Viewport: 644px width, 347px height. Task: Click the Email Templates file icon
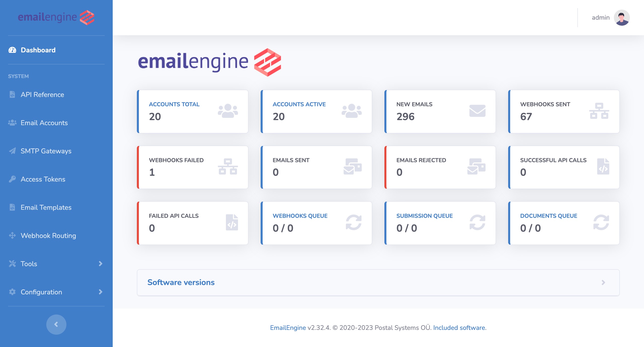pos(12,207)
